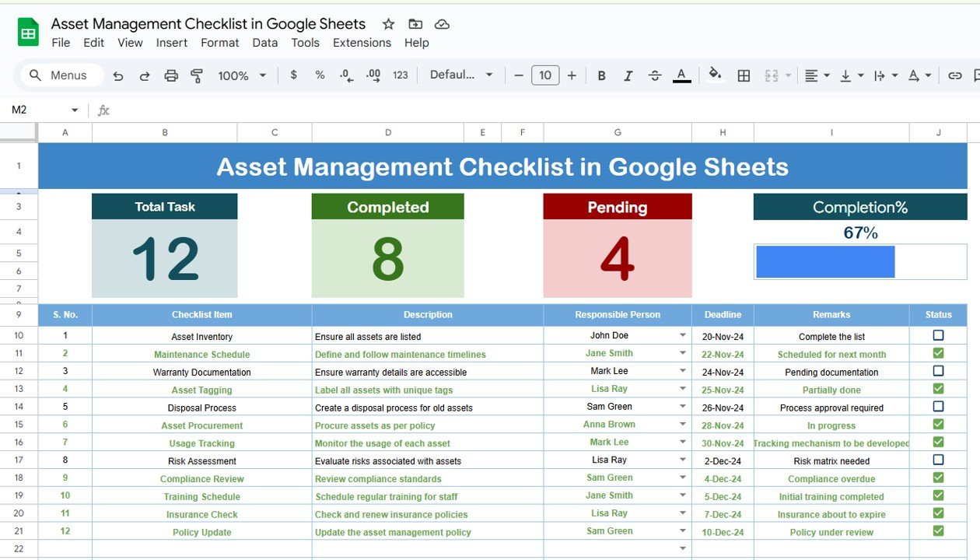980x560 pixels.
Task: Check the cloud save status icon
Action: click(x=442, y=24)
